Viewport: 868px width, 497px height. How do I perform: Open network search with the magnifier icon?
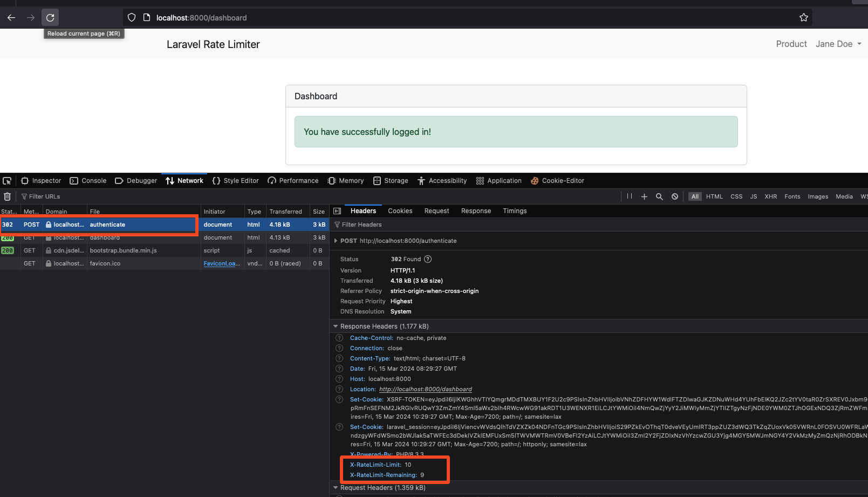coord(659,196)
